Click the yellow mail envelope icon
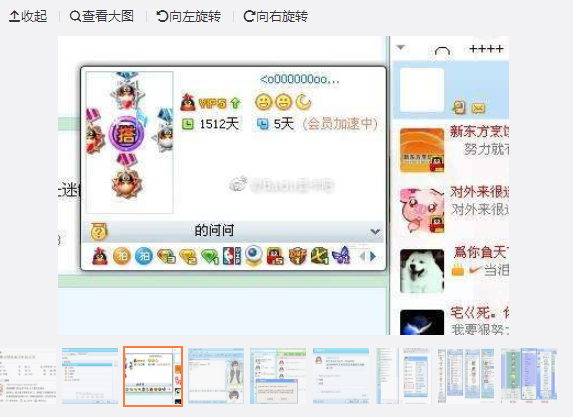The height and width of the screenshot is (417, 573). tap(478, 108)
